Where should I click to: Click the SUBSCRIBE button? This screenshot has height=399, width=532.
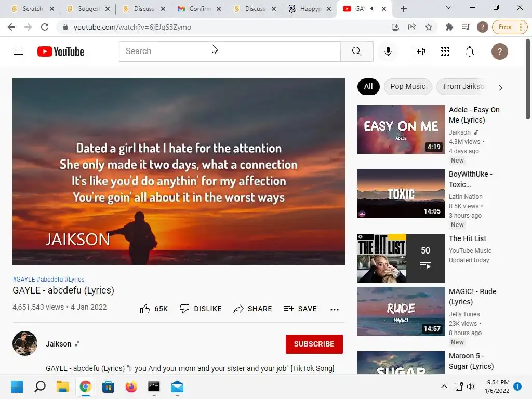point(314,344)
